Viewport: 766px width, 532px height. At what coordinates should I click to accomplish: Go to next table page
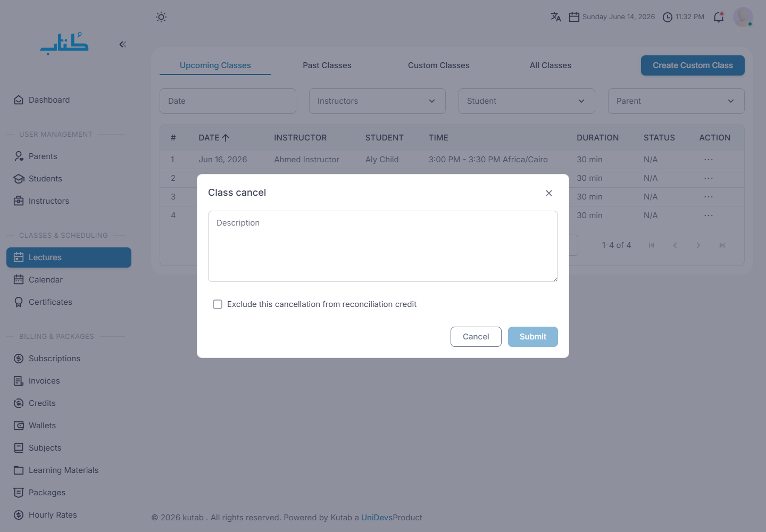tap(698, 245)
